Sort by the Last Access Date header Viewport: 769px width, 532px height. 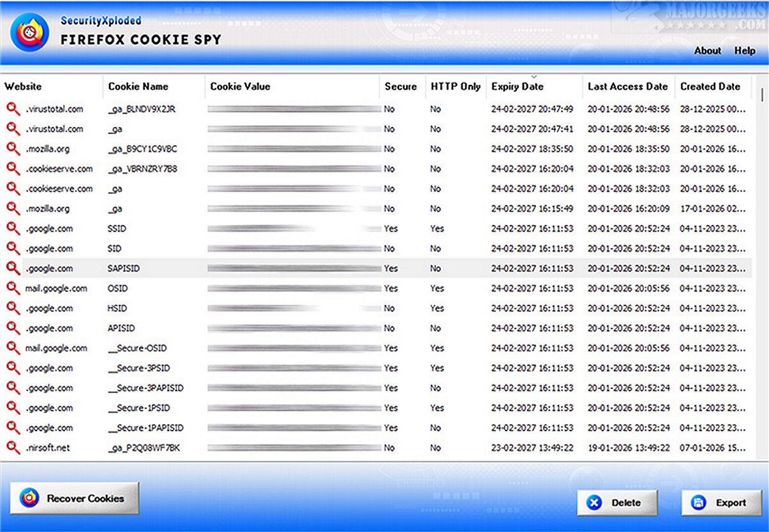click(x=628, y=87)
